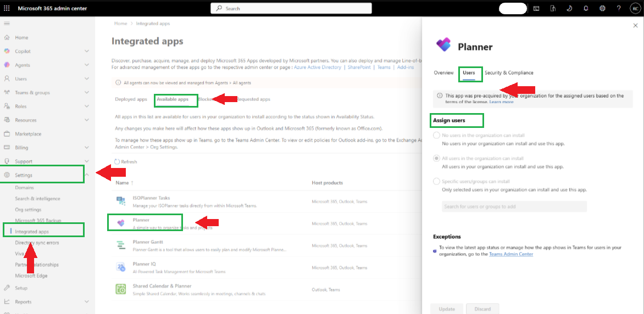Click the Teams & groups icon
The width and height of the screenshot is (644, 314).
(7, 92)
